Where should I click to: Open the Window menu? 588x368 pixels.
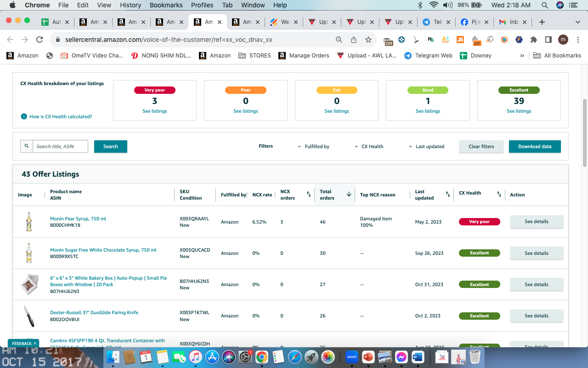pyautogui.click(x=253, y=5)
